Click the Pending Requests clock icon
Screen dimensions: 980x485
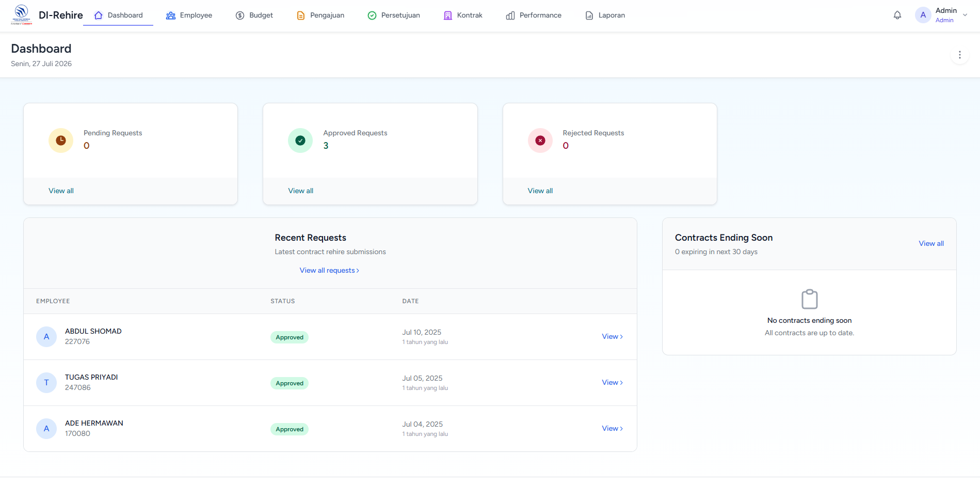pos(61,140)
